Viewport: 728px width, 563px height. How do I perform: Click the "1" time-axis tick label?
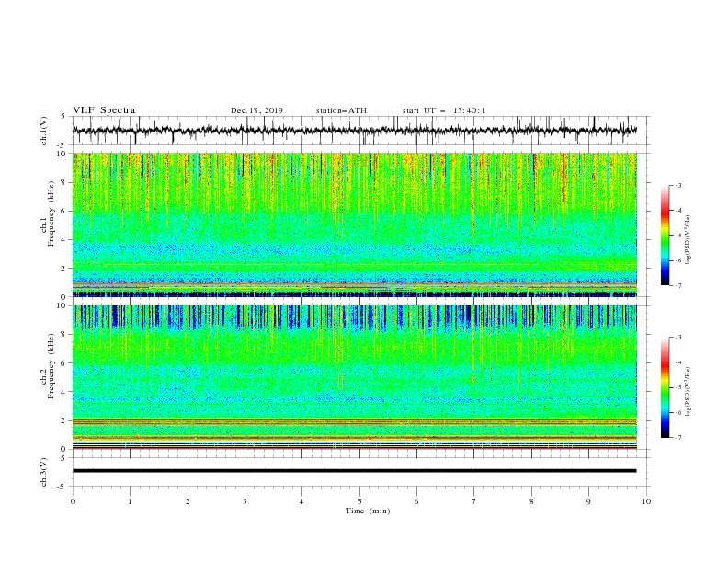point(130,501)
